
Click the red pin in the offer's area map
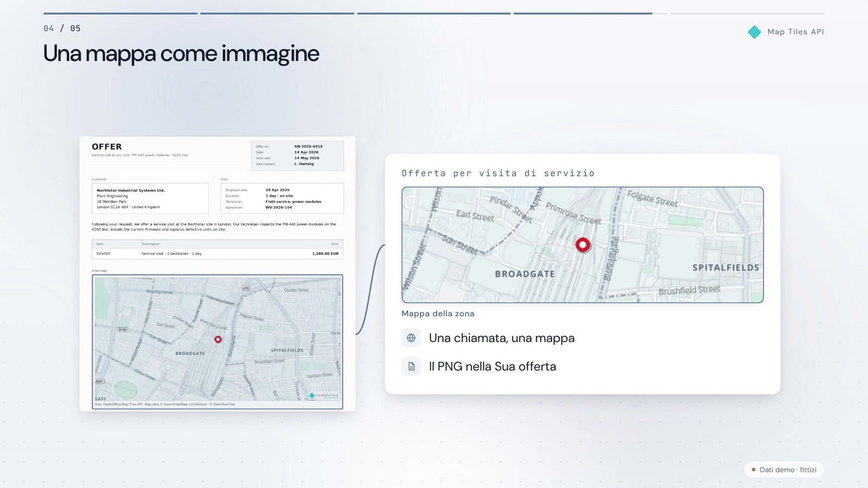[x=218, y=339]
